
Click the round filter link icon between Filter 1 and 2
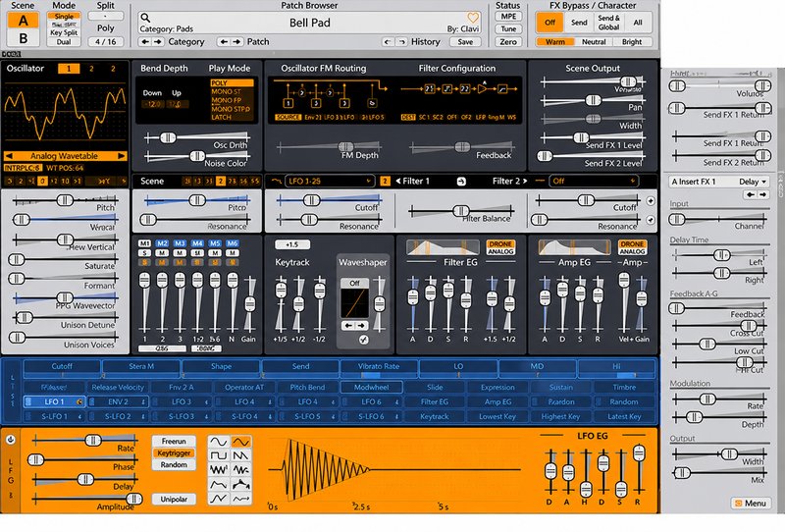pos(461,182)
